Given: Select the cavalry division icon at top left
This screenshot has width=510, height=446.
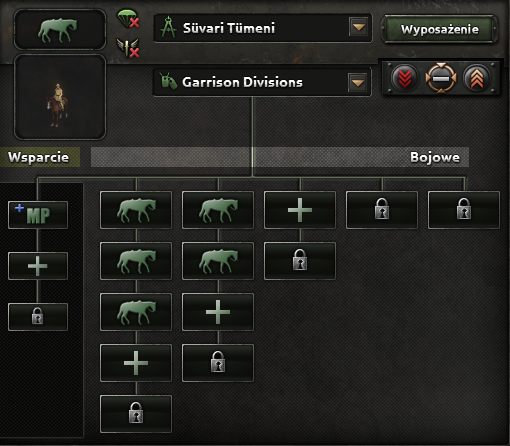Looking at the screenshot, I should tap(60, 29).
